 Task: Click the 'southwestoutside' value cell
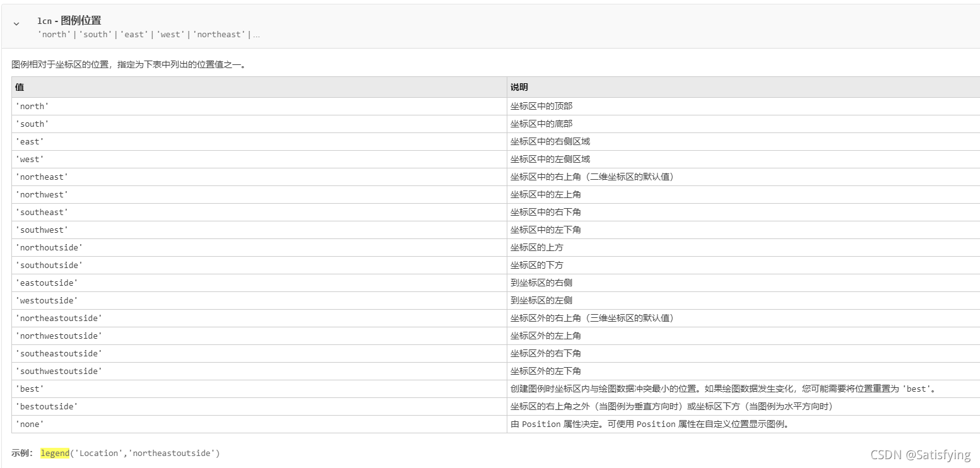tap(59, 371)
